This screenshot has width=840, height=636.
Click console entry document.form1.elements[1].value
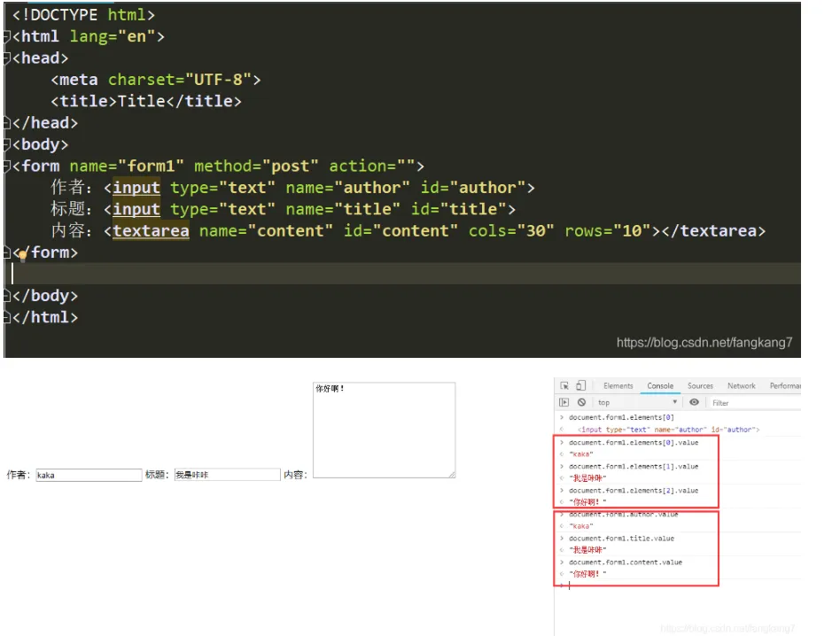634,466
